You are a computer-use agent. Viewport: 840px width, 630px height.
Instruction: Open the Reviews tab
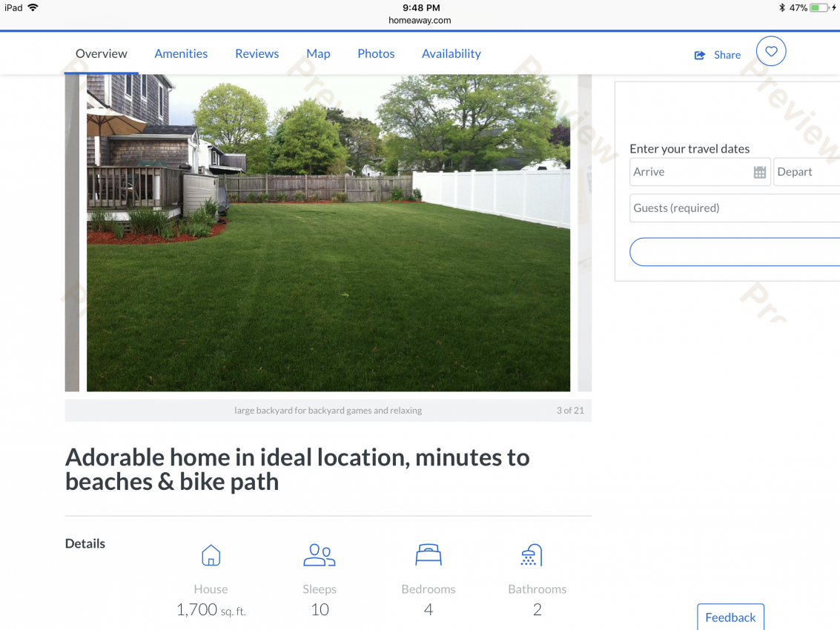(257, 53)
